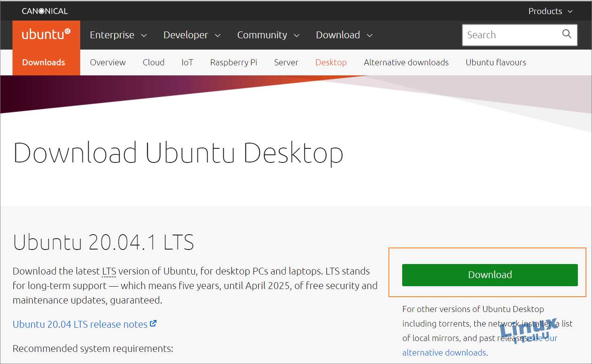592x364 pixels.
Task: Click the Canonical logo
Action: pos(45,11)
